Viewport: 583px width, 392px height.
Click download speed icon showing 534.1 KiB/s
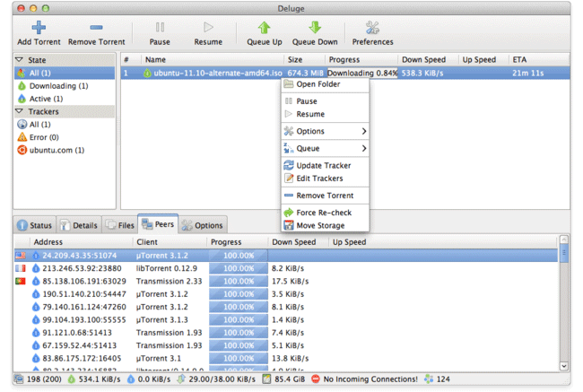[72, 379]
